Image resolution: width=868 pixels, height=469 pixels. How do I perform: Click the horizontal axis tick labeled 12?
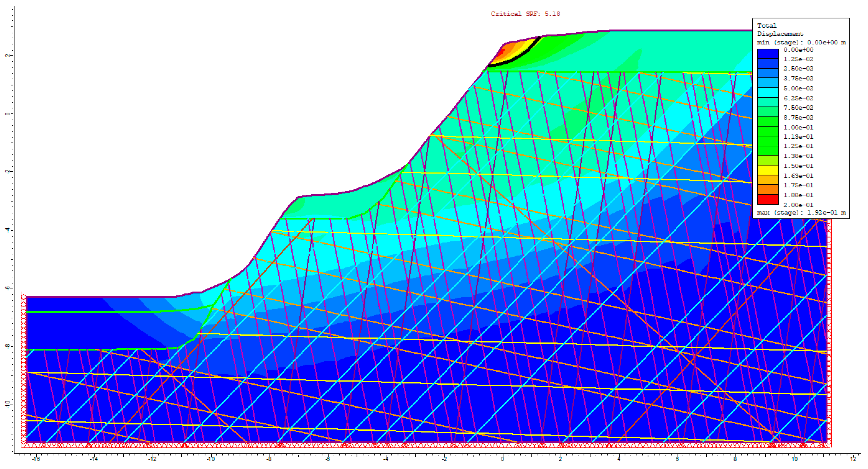click(x=853, y=459)
